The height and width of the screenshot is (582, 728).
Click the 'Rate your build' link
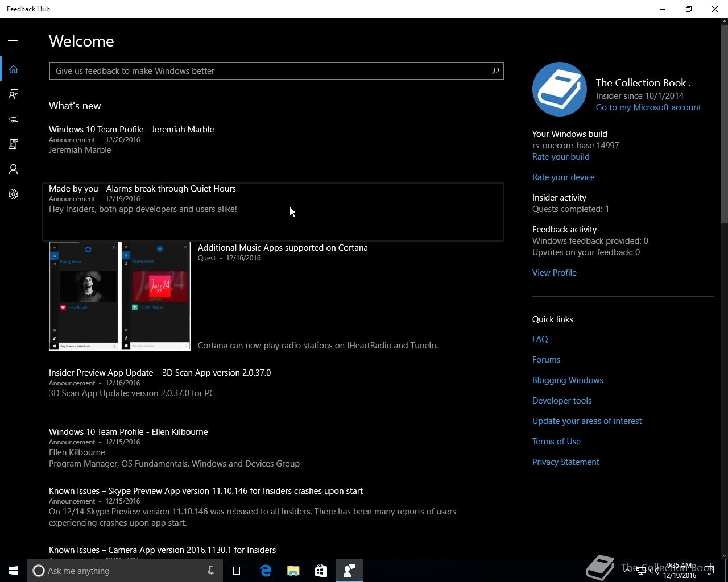pos(561,157)
